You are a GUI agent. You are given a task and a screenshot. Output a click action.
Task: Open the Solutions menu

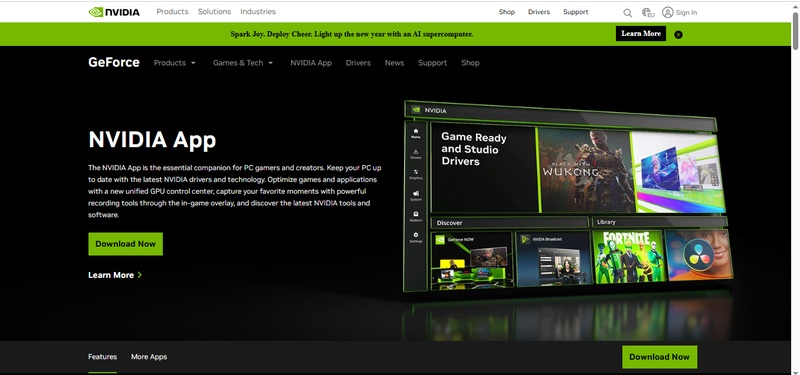pyautogui.click(x=214, y=11)
